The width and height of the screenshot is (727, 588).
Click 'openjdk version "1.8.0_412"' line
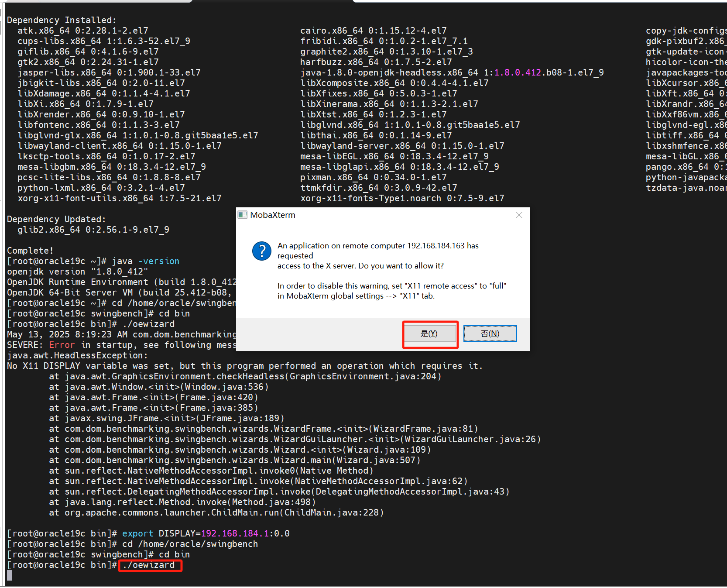tap(77, 272)
